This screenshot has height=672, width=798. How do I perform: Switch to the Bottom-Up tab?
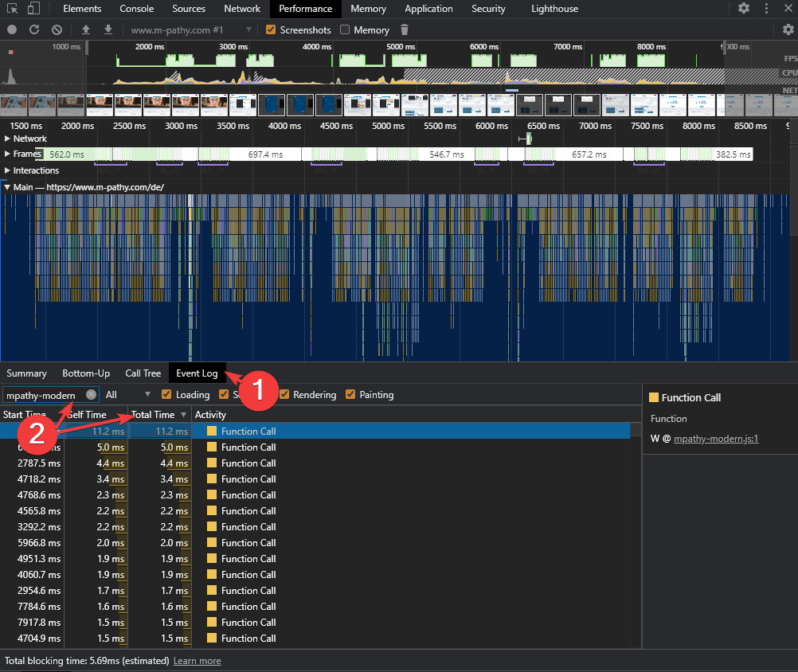click(86, 373)
